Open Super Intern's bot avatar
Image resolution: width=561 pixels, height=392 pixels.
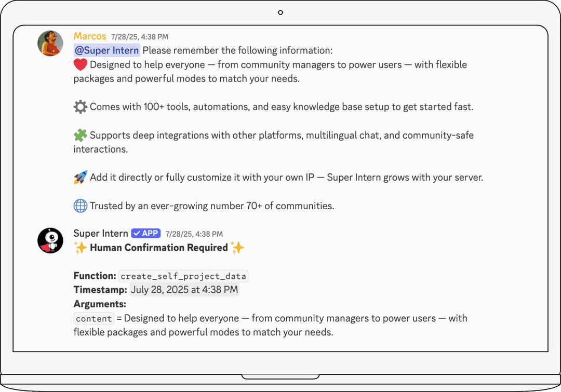coord(50,240)
